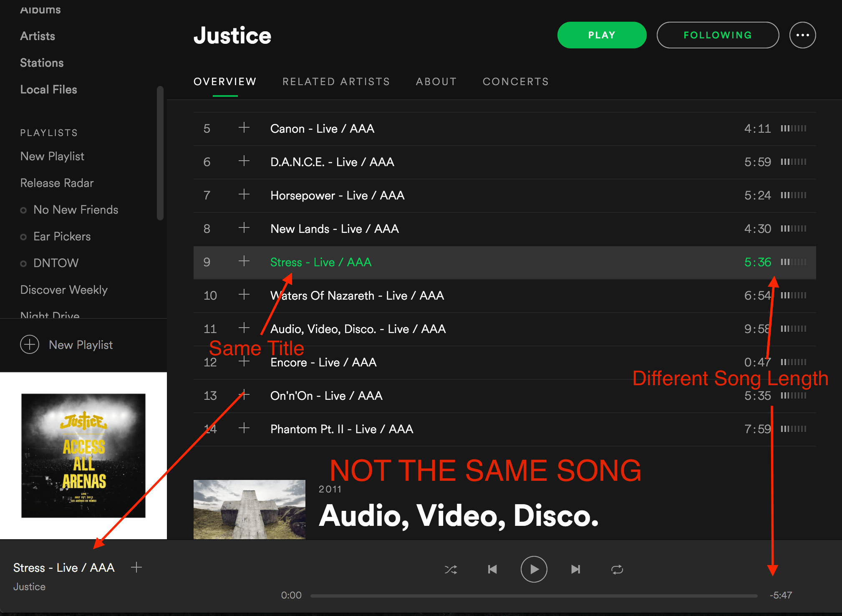Screen dimensions: 842x616
Task: Skip to next track
Action: click(x=575, y=569)
